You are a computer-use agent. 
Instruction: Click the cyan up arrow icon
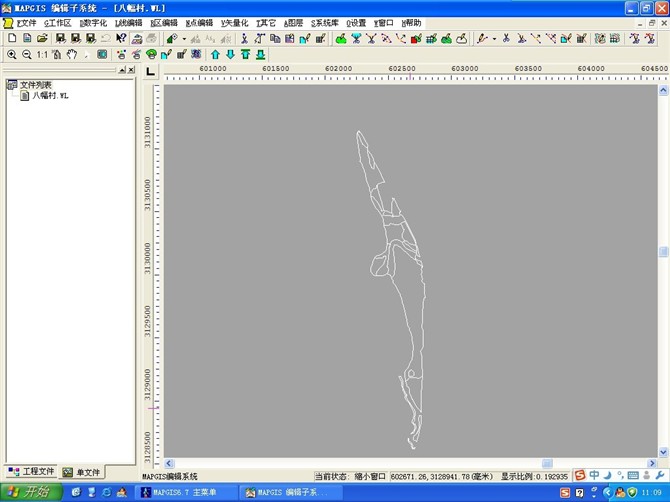(214, 54)
